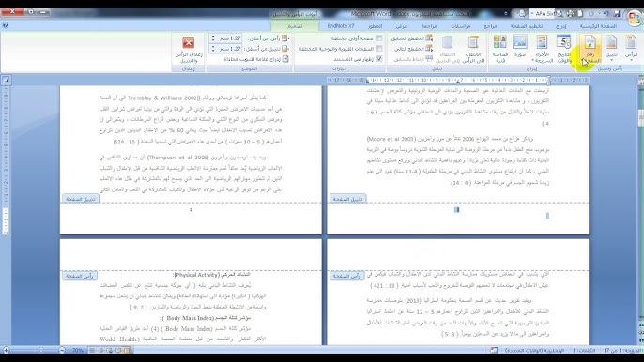Click the ruler tab selector button
The image size is (644, 362).
[6, 80]
